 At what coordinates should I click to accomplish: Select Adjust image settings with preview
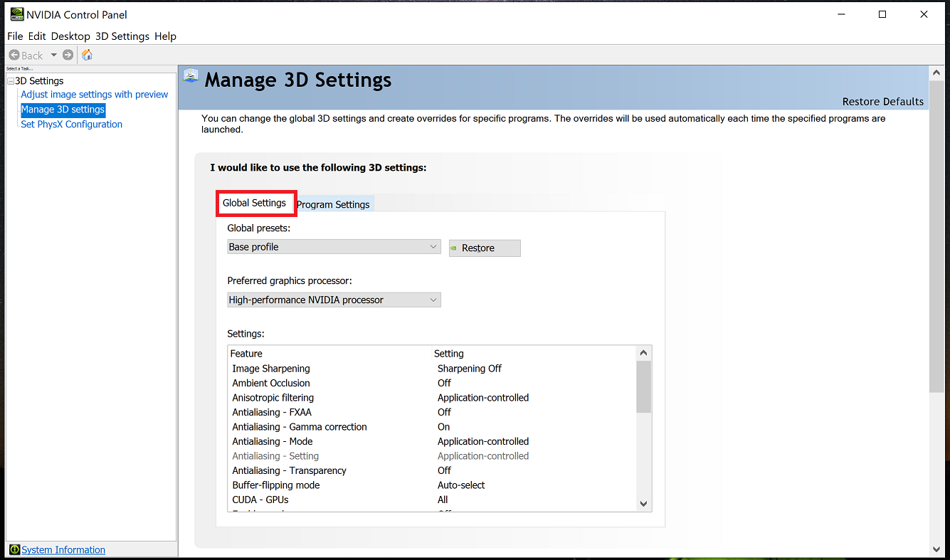95,95
